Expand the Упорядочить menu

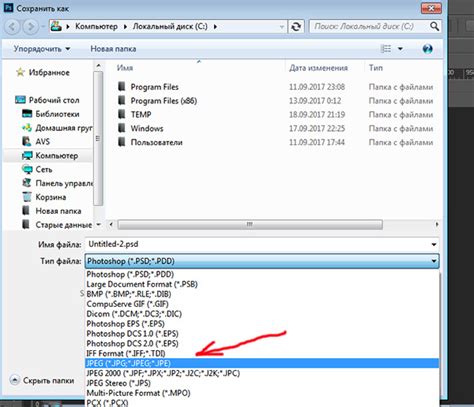coord(42,49)
